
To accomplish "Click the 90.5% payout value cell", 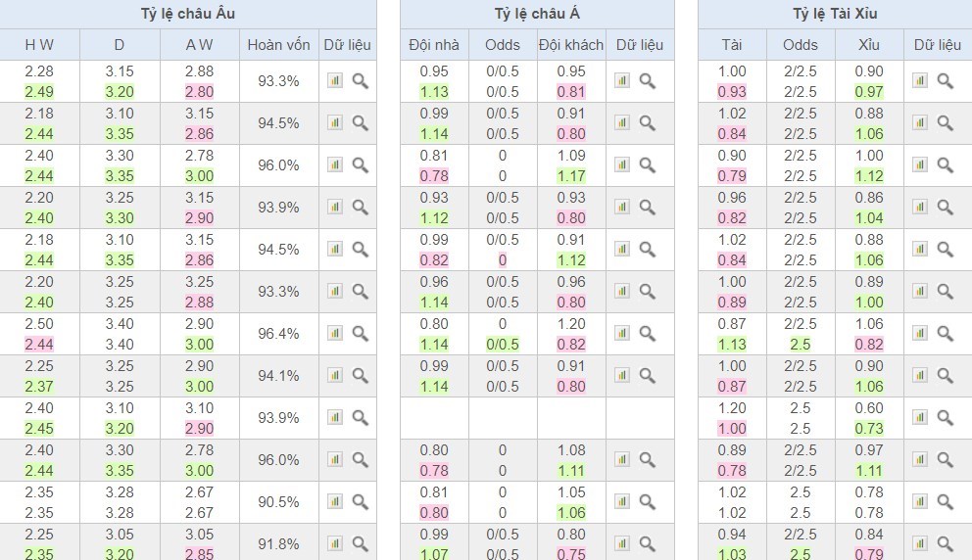I will coord(278,502).
